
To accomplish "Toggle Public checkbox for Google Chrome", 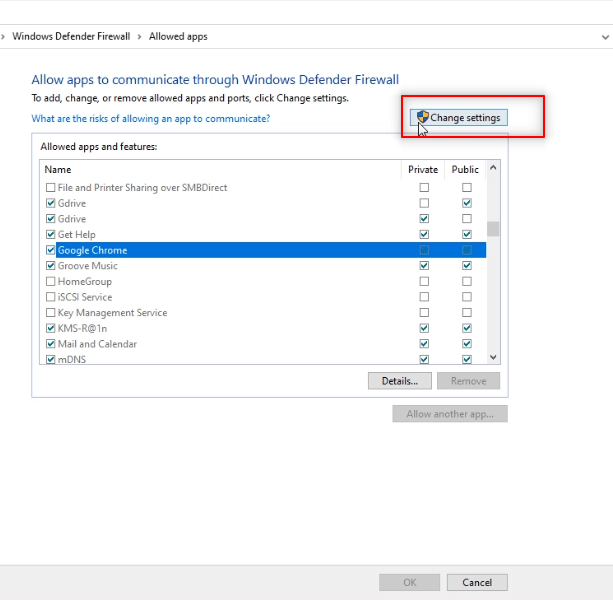I will [467, 250].
